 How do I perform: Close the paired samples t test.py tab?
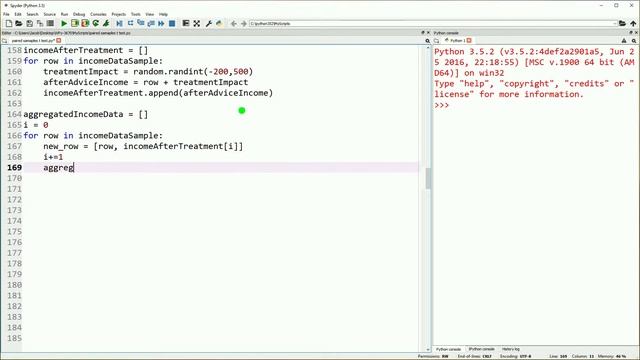tap(59, 41)
